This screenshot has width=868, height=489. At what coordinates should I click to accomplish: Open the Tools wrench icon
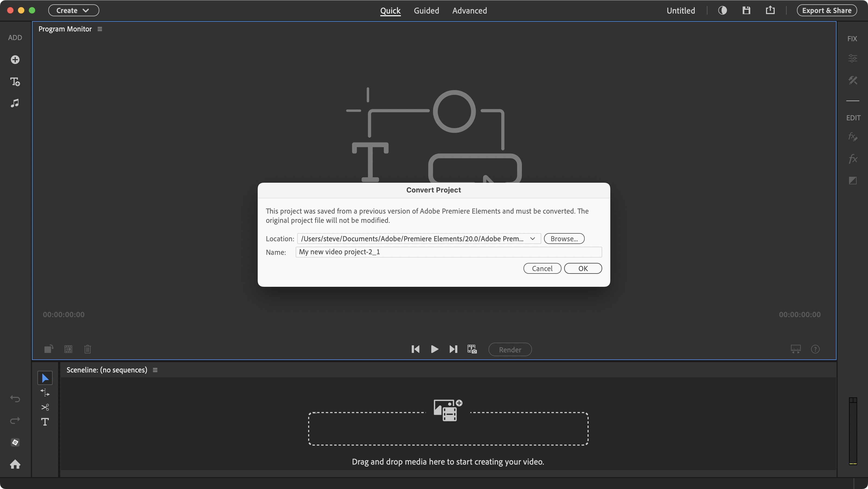[x=853, y=80]
